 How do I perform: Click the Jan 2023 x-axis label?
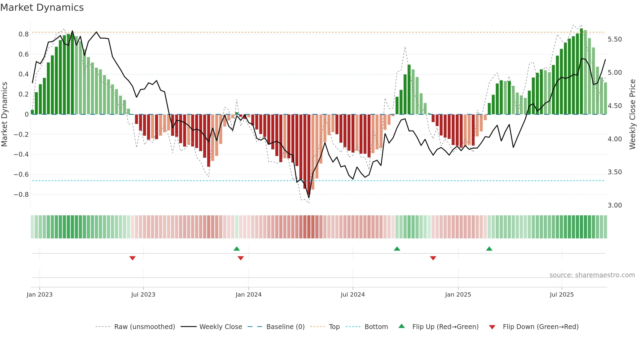[x=40, y=294]
